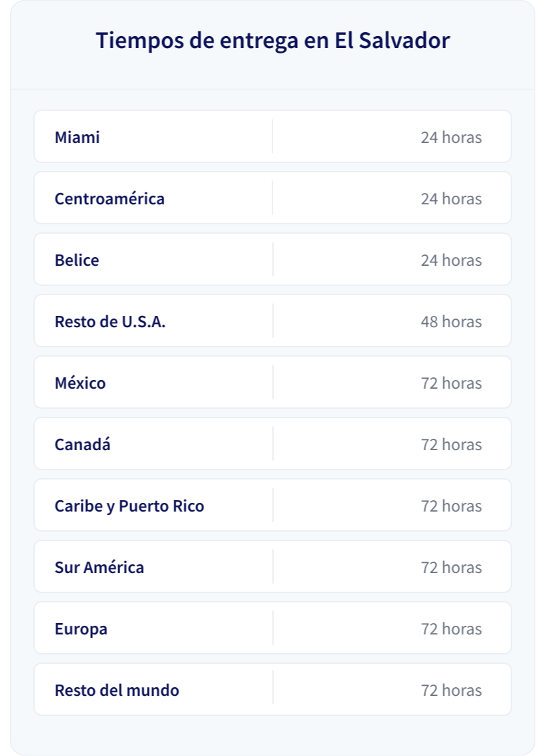
Task: Click the México destination label
Action: pyautogui.click(x=80, y=383)
